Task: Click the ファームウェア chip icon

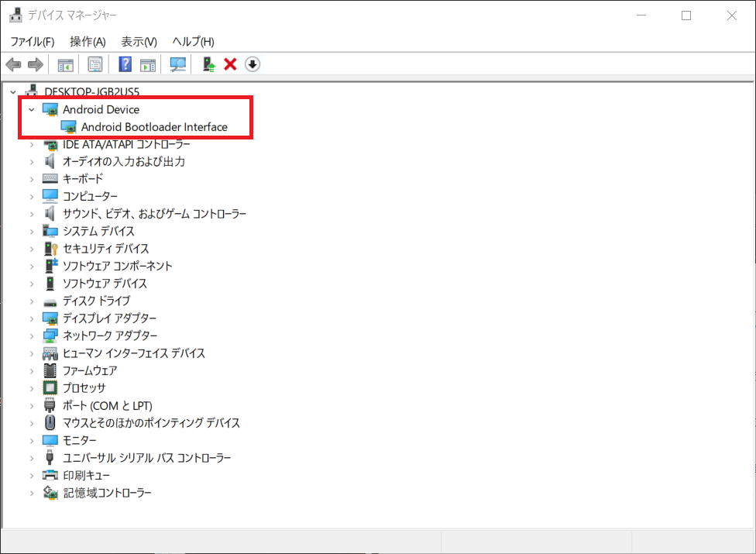Action: pos(50,370)
